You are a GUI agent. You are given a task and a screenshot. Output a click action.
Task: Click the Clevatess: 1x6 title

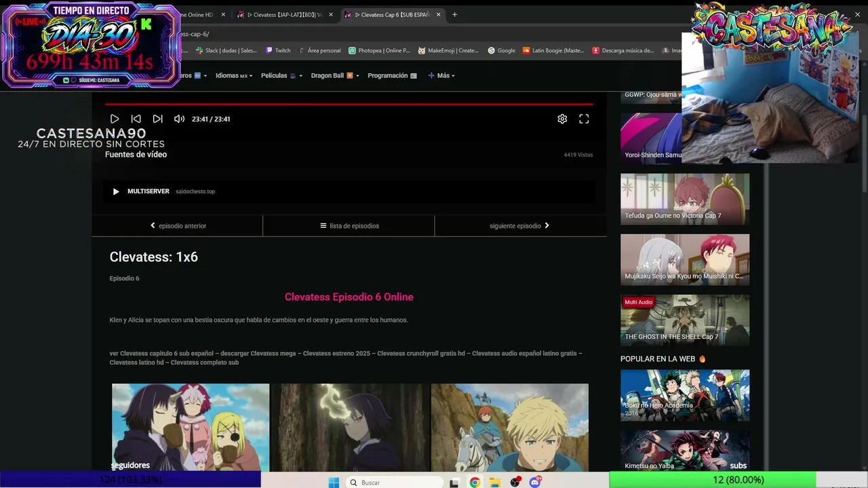[154, 257]
